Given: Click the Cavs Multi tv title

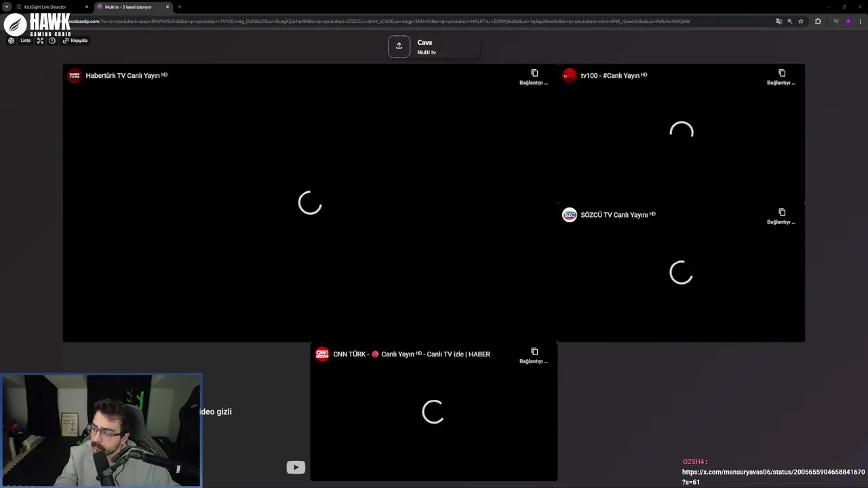Looking at the screenshot, I should 427,47.
